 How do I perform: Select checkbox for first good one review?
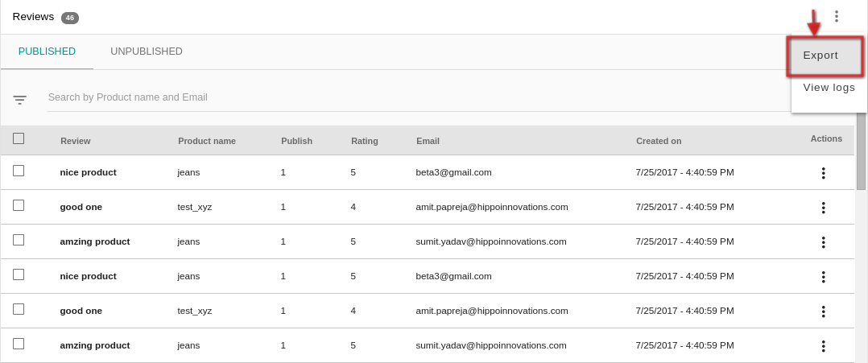pyautogui.click(x=19, y=205)
